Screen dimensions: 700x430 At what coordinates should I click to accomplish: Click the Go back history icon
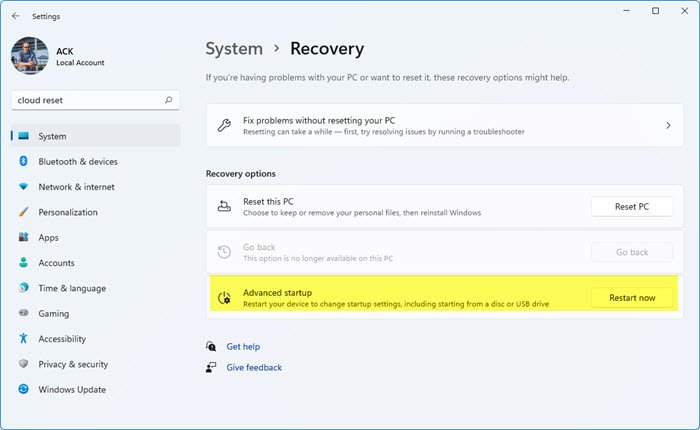coord(224,252)
